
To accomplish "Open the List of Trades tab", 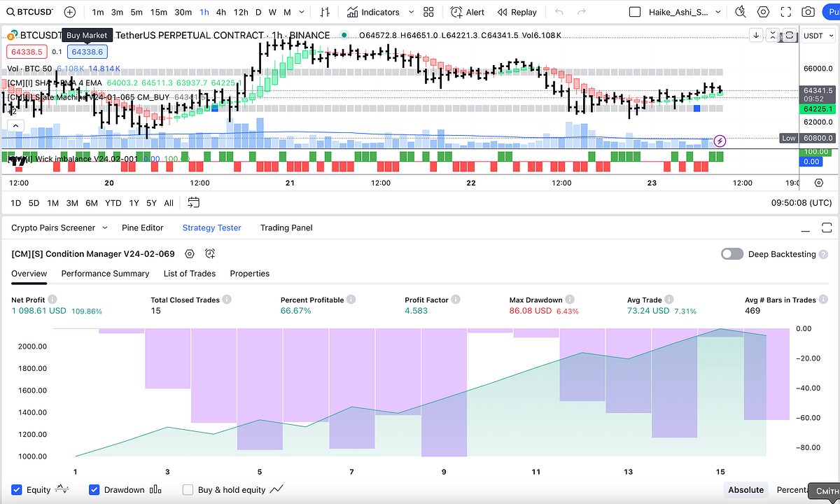I will (x=189, y=274).
